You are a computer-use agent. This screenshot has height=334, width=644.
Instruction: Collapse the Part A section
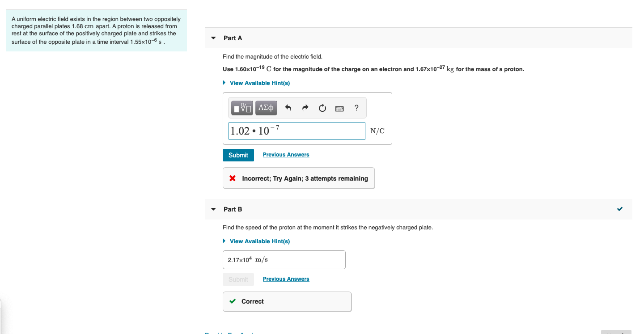(x=213, y=38)
